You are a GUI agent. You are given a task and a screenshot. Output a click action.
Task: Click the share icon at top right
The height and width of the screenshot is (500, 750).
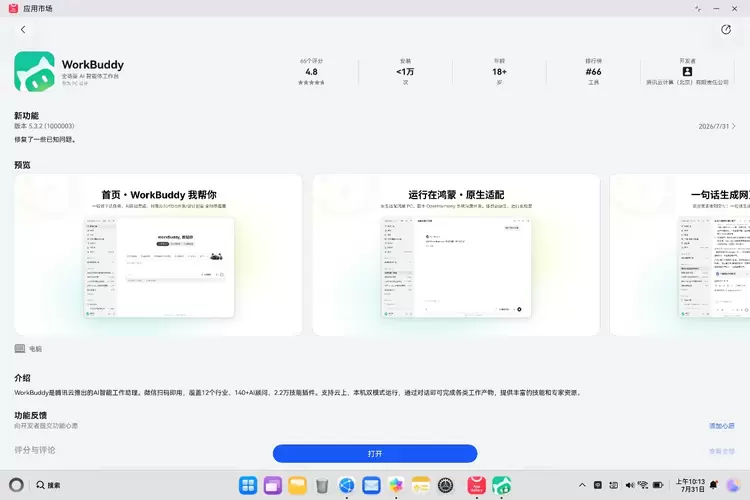pyautogui.click(x=726, y=30)
